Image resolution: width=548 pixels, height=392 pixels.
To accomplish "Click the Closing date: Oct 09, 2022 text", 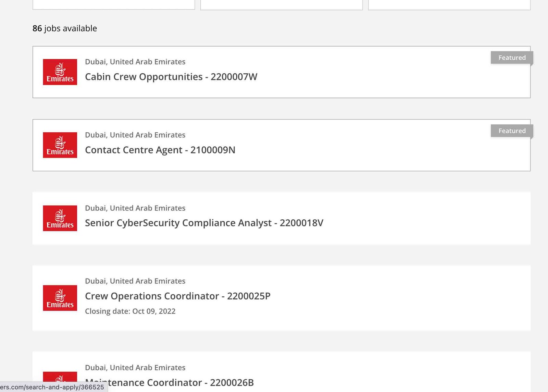I will click(x=130, y=311).
